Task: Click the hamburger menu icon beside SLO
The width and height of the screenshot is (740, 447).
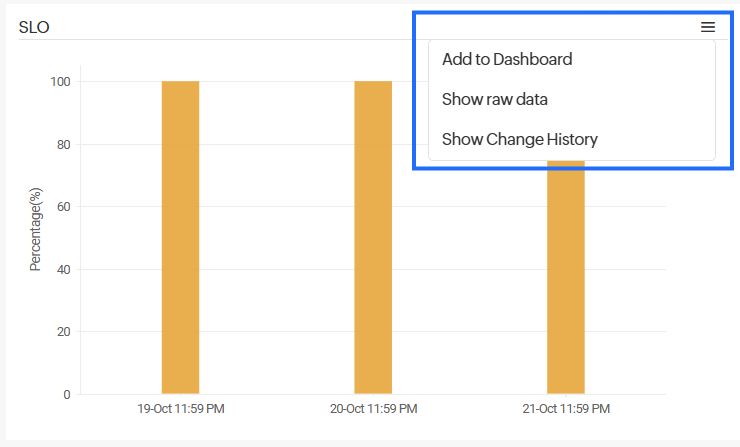Action: tap(708, 27)
